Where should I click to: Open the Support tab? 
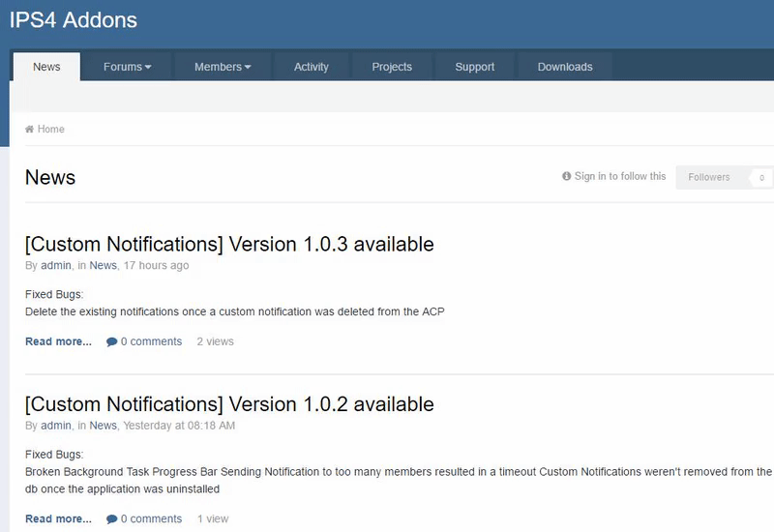point(475,67)
